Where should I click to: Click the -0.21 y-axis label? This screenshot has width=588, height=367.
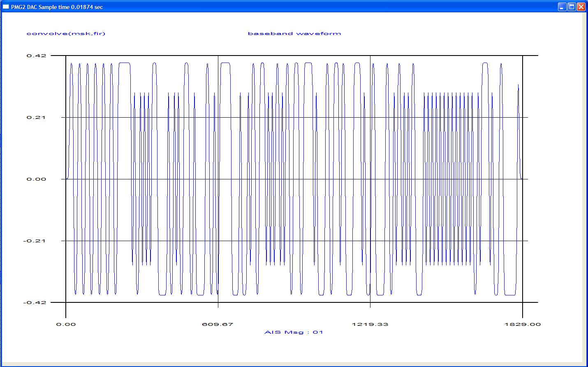pos(35,241)
